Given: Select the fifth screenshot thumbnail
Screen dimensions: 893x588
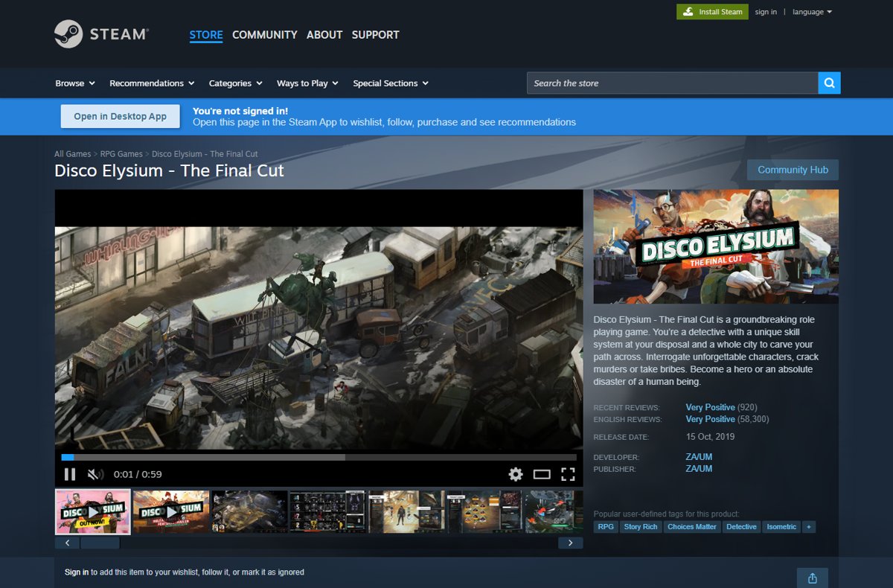Looking at the screenshot, I should [x=406, y=511].
